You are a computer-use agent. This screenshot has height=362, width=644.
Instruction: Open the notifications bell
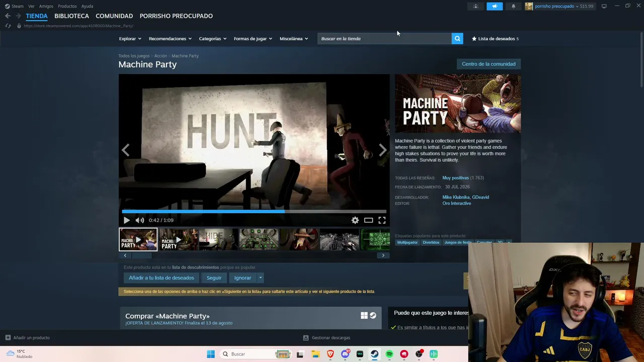click(x=513, y=6)
